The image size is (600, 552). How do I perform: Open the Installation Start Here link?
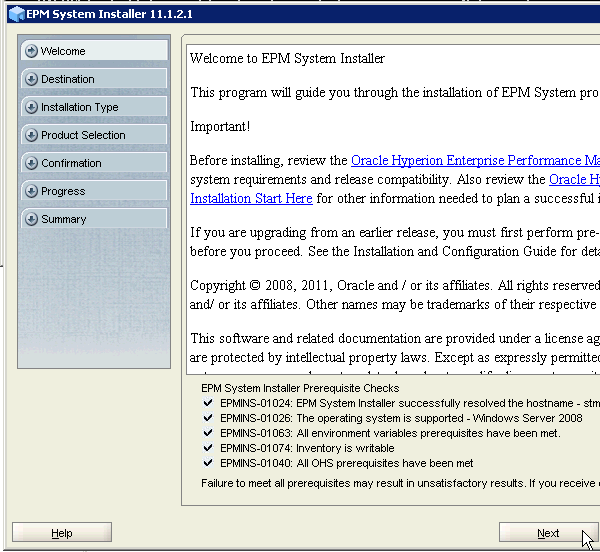click(251, 199)
